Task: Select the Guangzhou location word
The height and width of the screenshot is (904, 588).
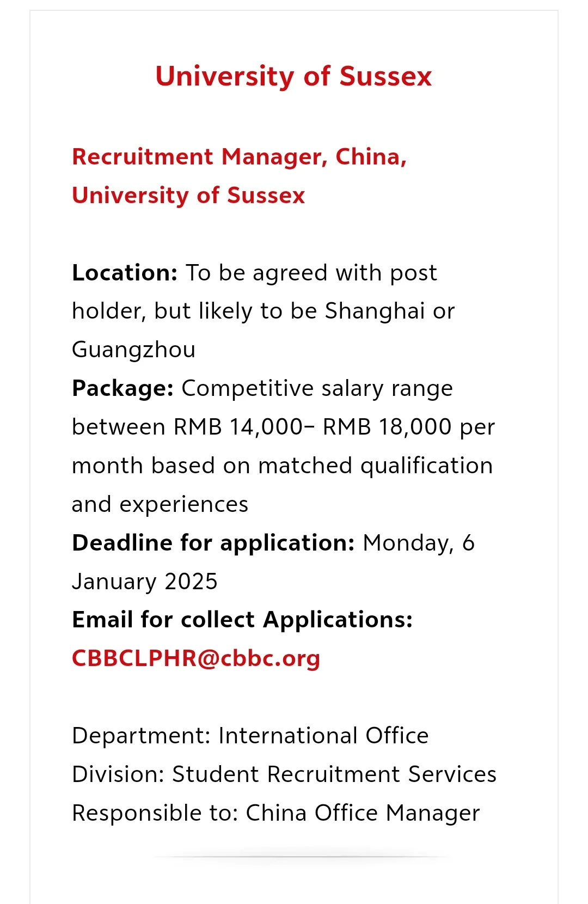Action: click(x=133, y=350)
